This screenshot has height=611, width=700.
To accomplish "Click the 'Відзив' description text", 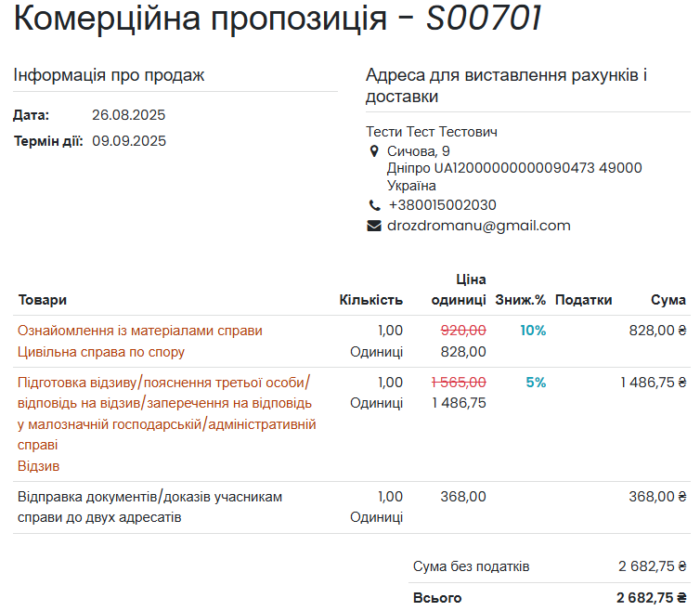I will (38, 466).
